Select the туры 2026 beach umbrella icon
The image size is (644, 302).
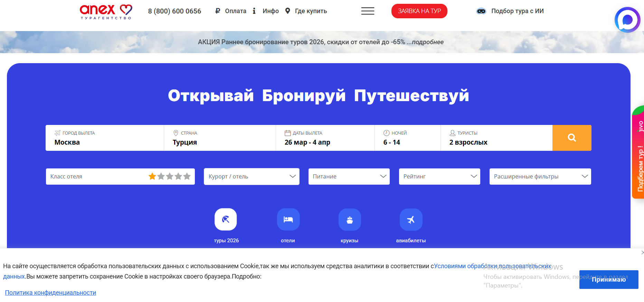(226, 220)
